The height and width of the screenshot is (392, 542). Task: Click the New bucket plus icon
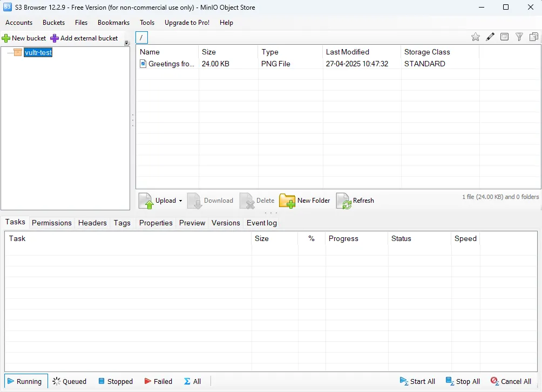(x=6, y=38)
